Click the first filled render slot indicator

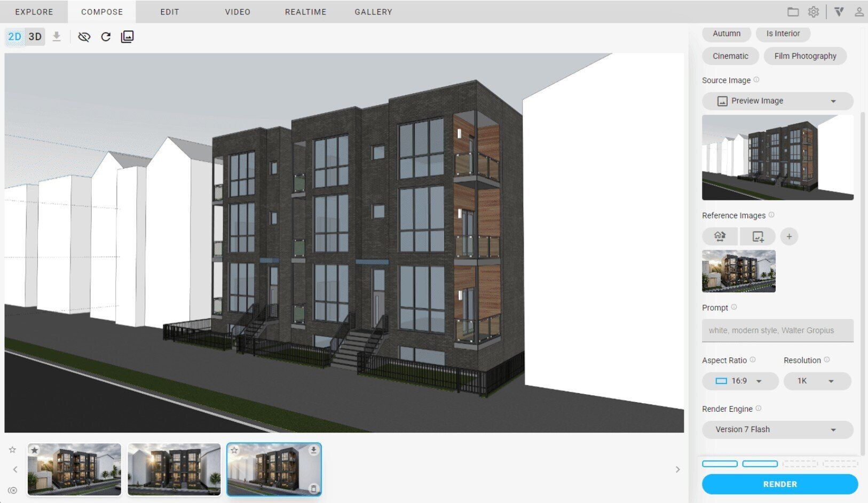[720, 464]
